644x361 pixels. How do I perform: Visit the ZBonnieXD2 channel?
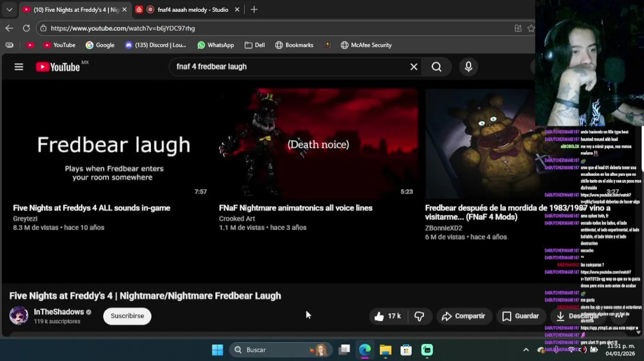pos(444,228)
